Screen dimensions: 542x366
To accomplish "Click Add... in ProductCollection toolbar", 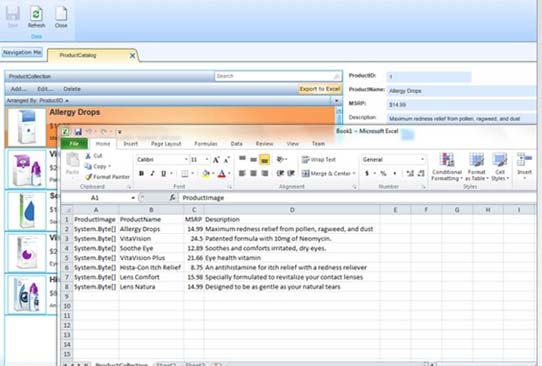I will coord(18,89).
